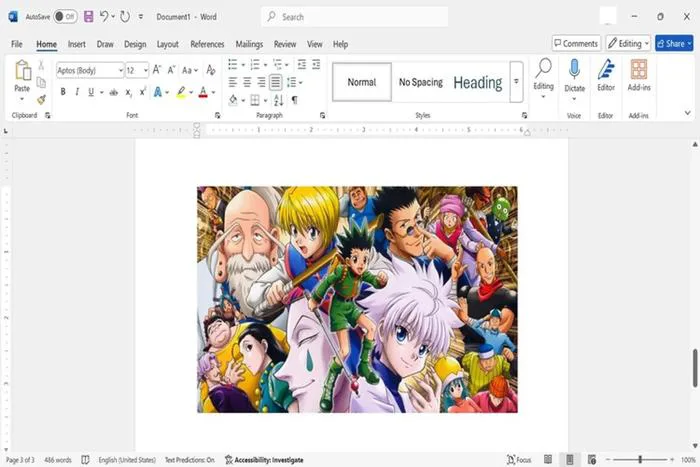Align text left
Screen dimensions: 700x467
click(x=233, y=82)
